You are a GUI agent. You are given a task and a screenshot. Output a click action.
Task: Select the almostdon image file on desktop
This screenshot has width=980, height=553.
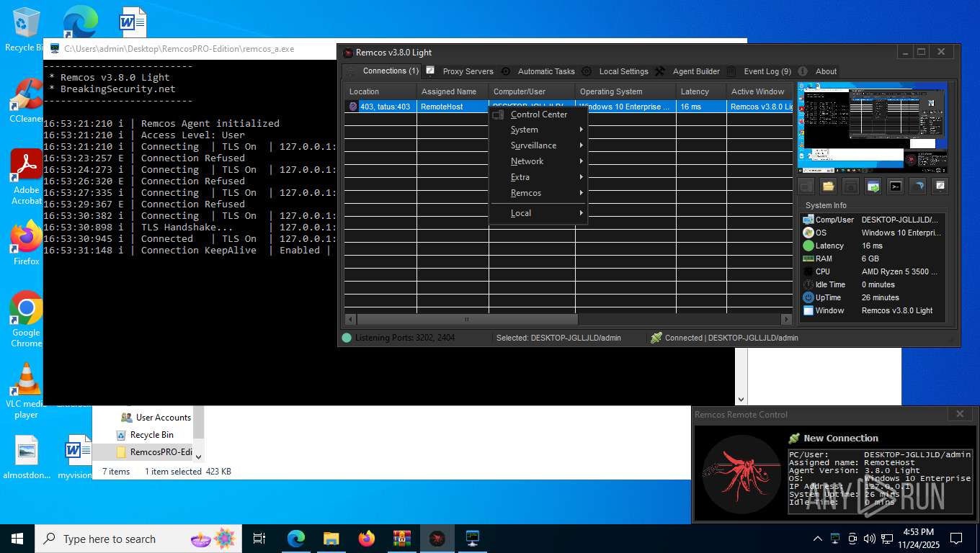click(x=26, y=457)
